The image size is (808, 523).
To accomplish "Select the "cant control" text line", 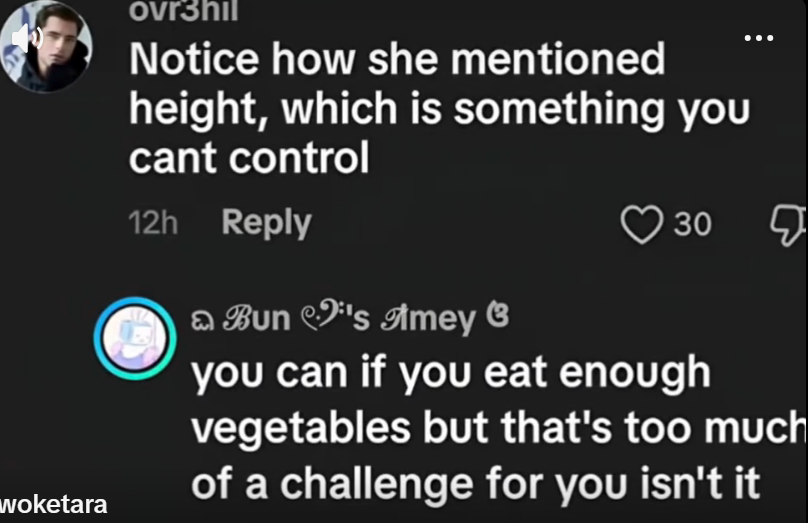I will pos(249,158).
